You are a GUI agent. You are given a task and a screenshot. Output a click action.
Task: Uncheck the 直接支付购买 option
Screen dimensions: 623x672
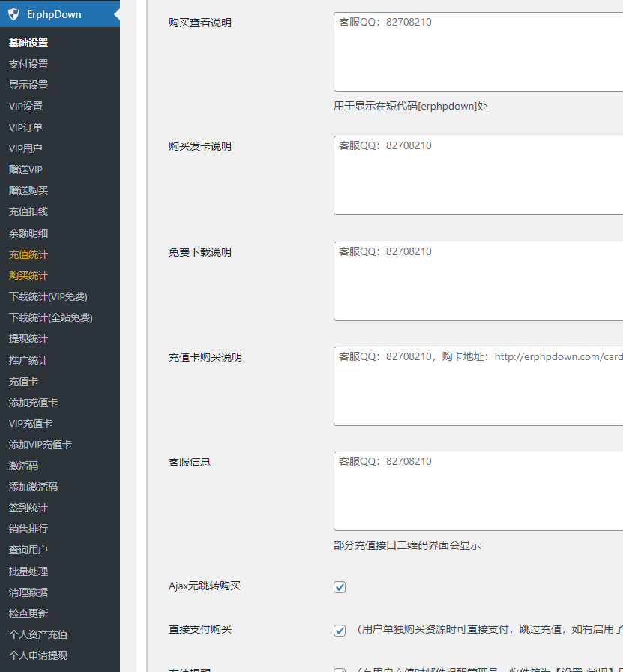[x=340, y=630]
